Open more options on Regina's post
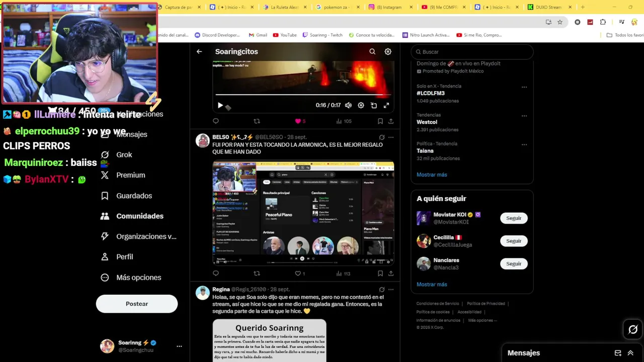This screenshot has width=644, height=362. click(391, 290)
